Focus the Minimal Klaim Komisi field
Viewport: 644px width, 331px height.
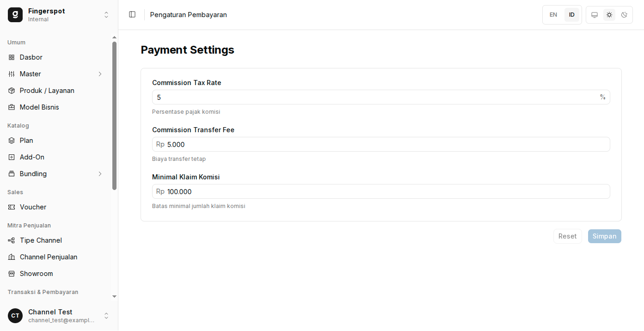tap(381, 191)
